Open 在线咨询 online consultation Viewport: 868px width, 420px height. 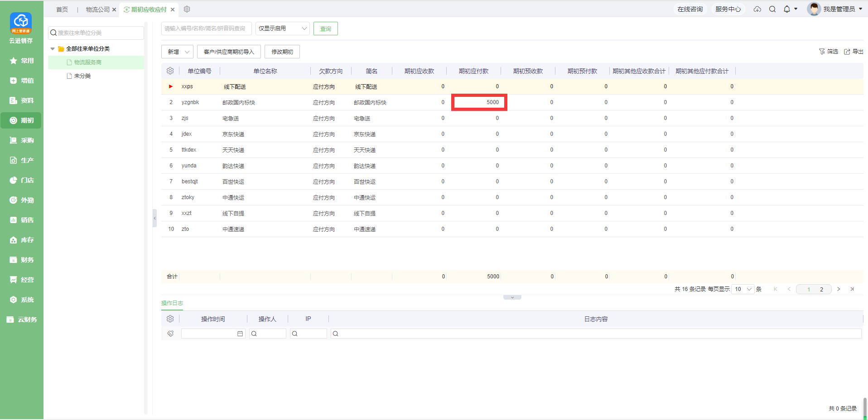(690, 9)
